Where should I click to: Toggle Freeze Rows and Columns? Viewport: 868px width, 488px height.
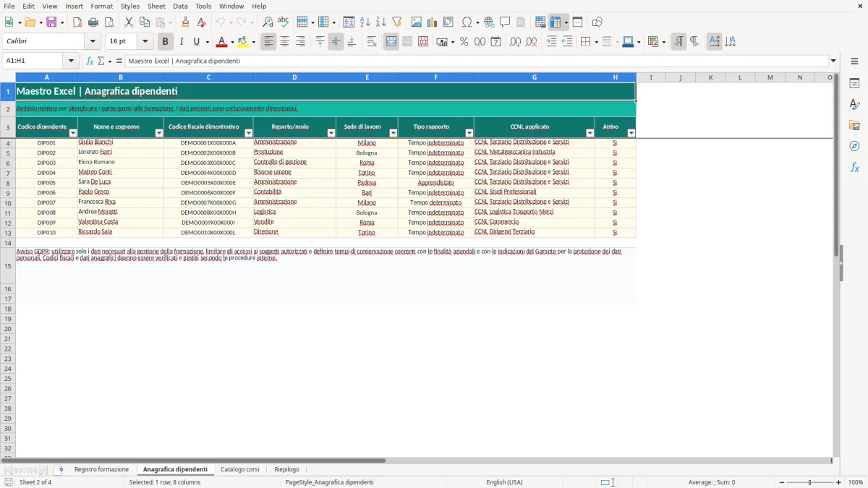pyautogui.click(x=556, y=22)
